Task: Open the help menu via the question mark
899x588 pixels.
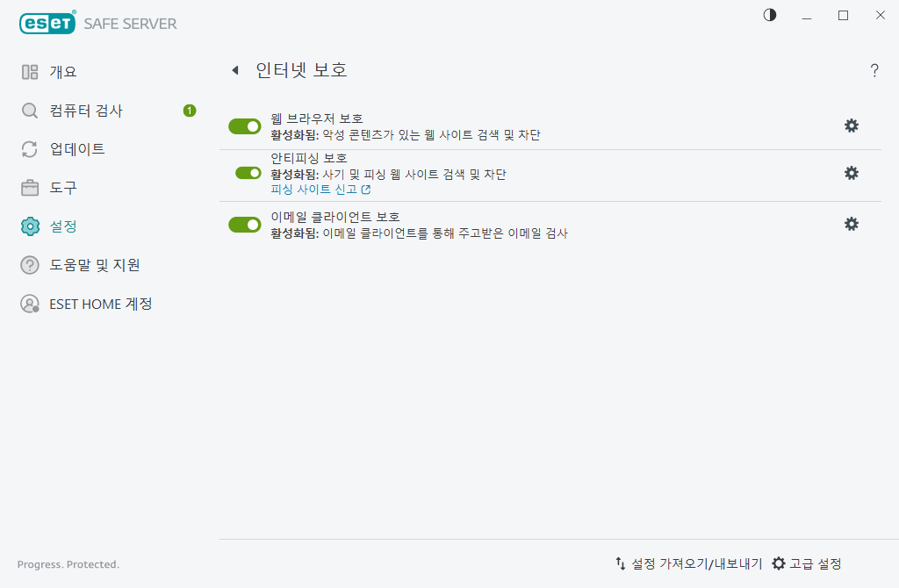Action: click(874, 70)
